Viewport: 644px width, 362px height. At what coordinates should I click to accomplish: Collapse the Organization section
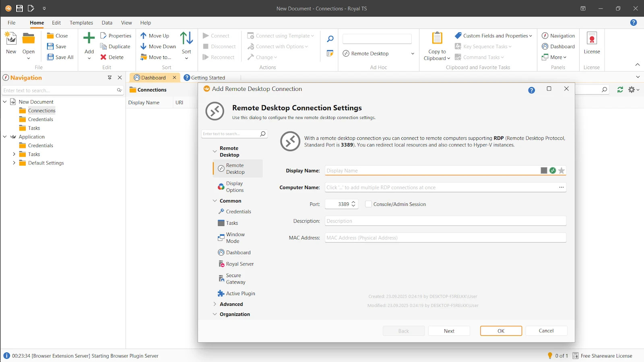coord(215,315)
